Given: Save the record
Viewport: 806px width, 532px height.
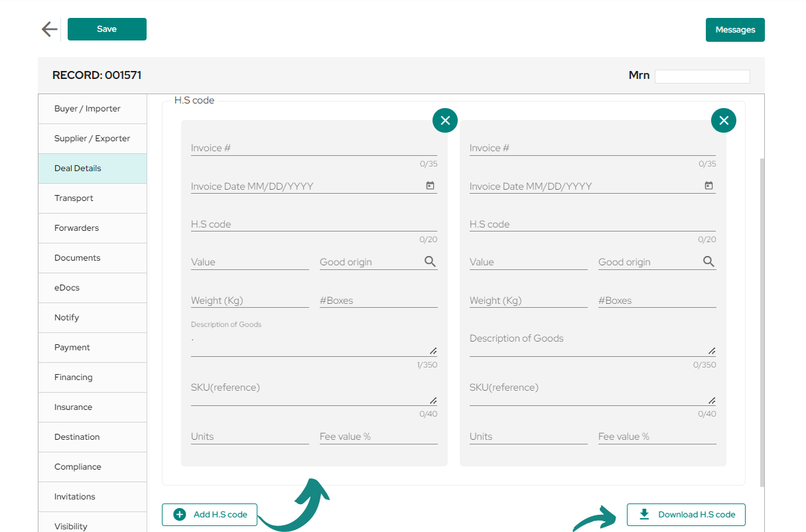Looking at the screenshot, I should [x=107, y=29].
